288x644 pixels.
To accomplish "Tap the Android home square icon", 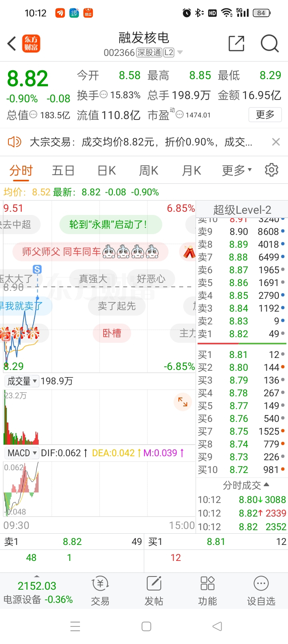I will click(x=146, y=626).
